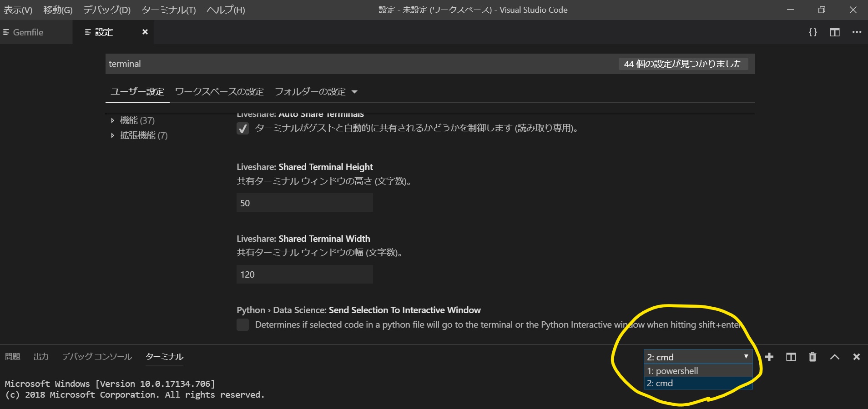Toggle the Auto Share Terminals checkbox
This screenshot has width=868, height=409.
click(242, 129)
